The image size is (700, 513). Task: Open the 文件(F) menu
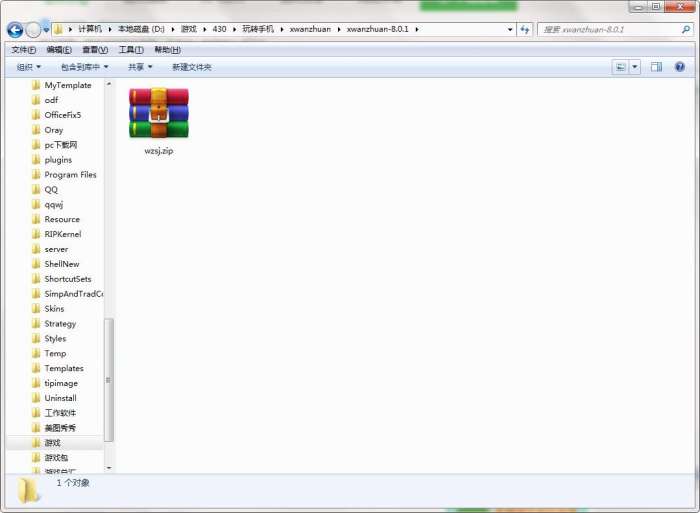[x=24, y=50]
